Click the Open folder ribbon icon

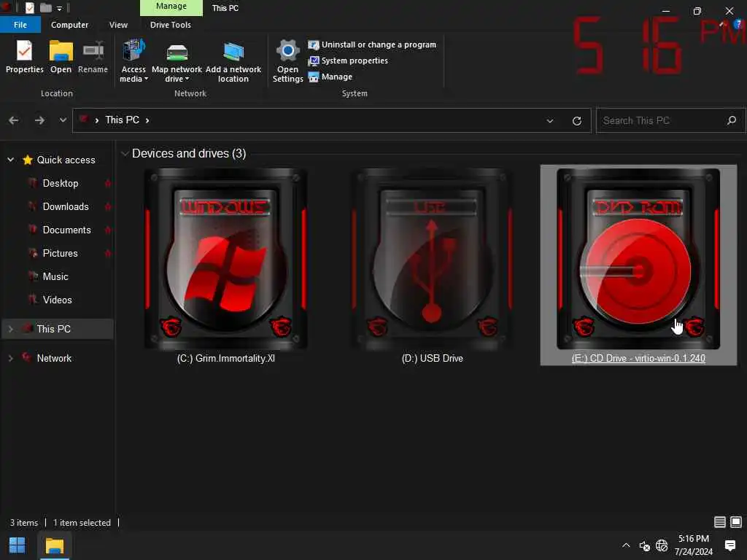tap(61, 57)
